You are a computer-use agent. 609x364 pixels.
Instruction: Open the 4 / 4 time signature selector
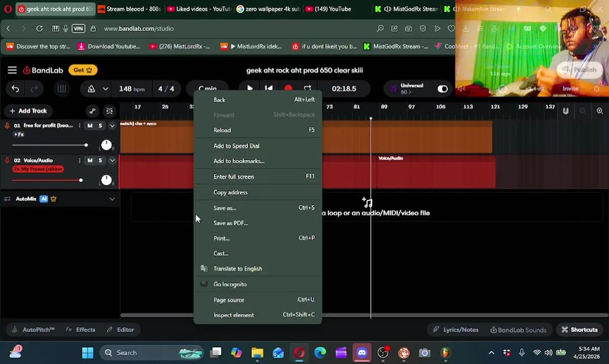166,89
